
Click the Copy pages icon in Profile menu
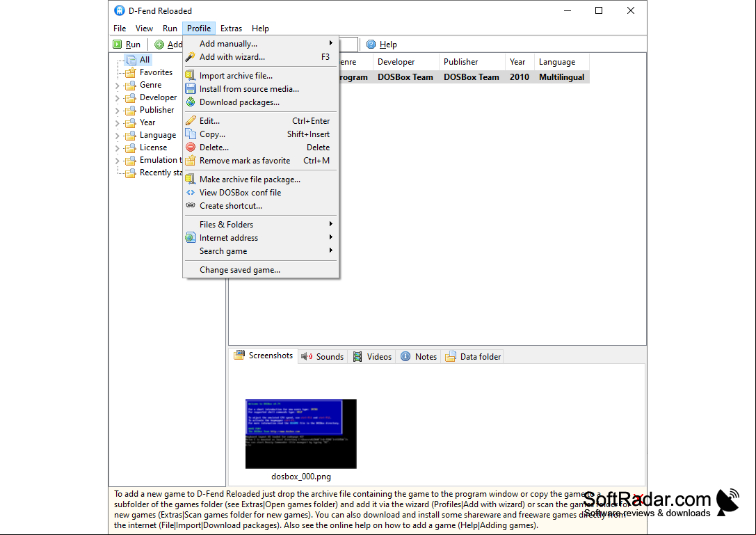191,134
